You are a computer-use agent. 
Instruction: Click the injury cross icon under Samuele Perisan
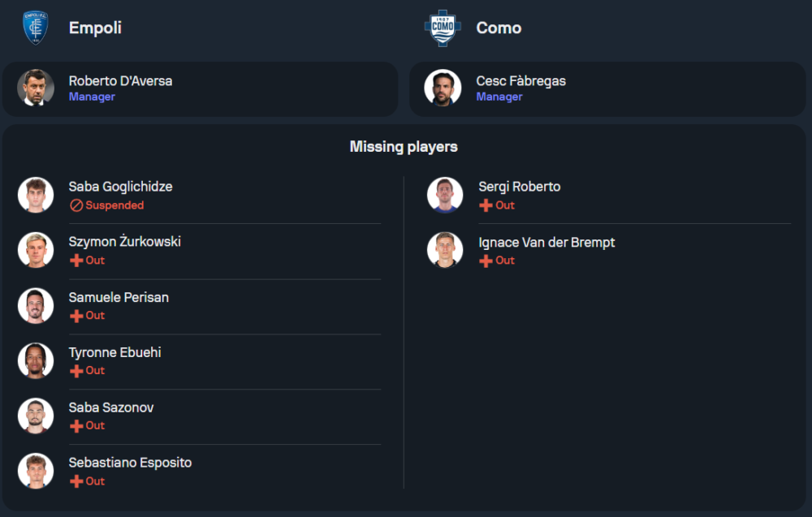click(x=76, y=316)
